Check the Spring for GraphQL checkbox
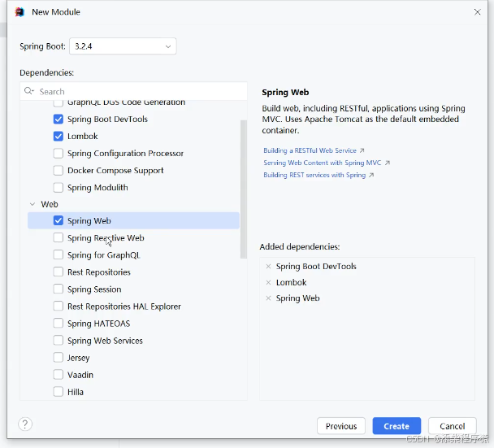This screenshot has height=448, width=494. click(x=58, y=254)
